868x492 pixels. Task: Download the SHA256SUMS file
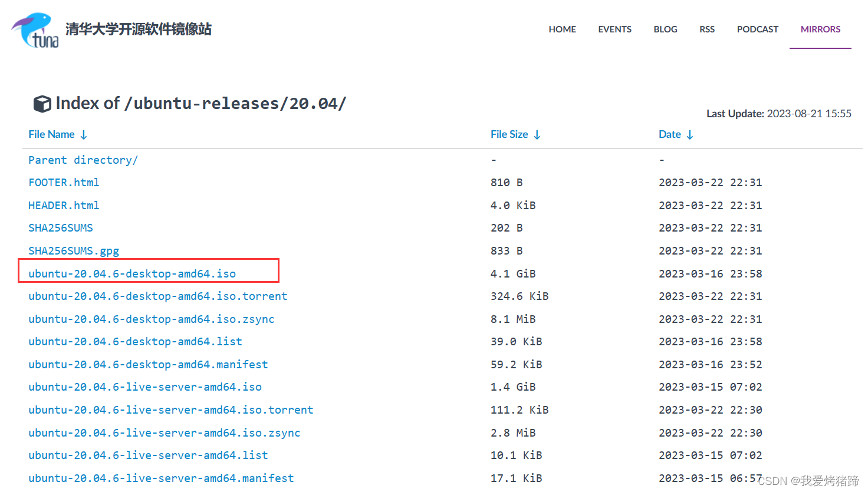point(61,228)
